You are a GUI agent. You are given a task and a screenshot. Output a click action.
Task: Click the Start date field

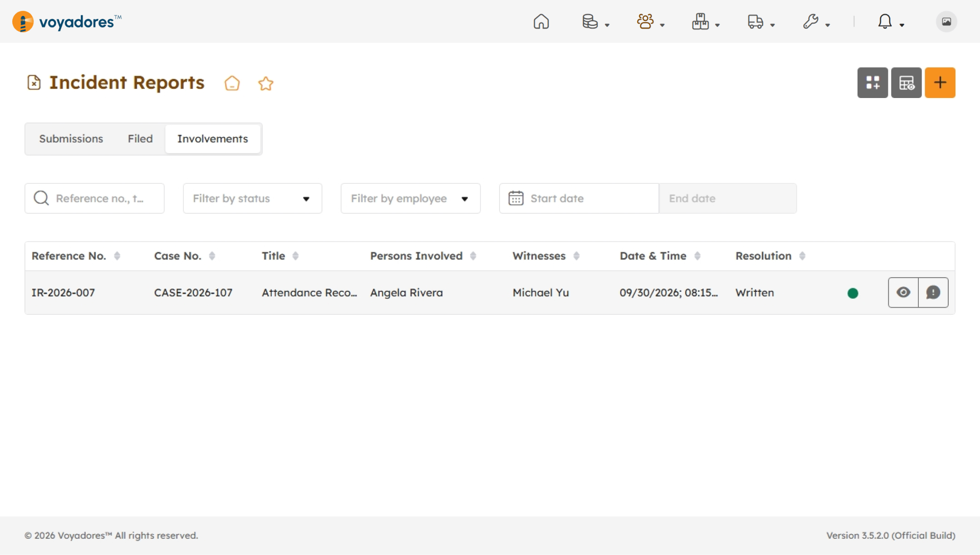pyautogui.click(x=579, y=198)
